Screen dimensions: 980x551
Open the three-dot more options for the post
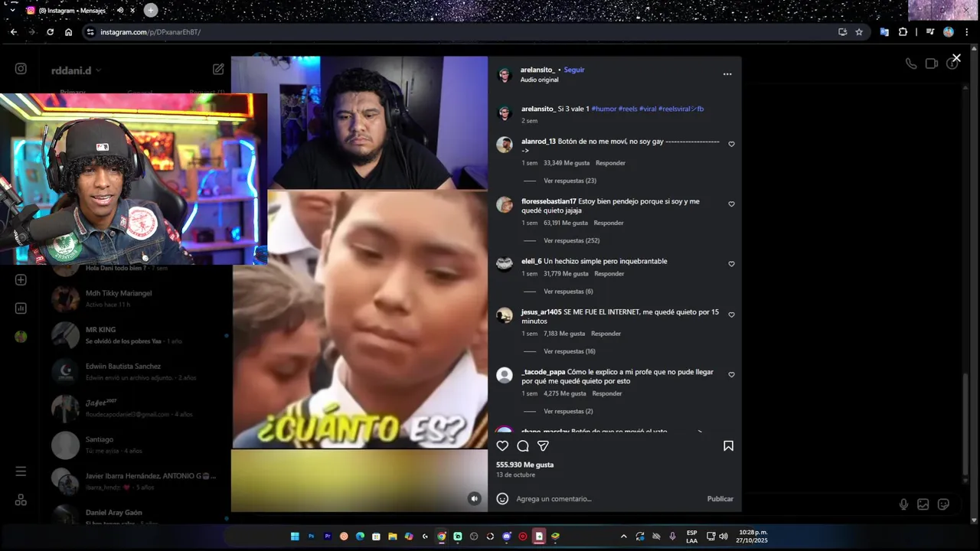[727, 74]
